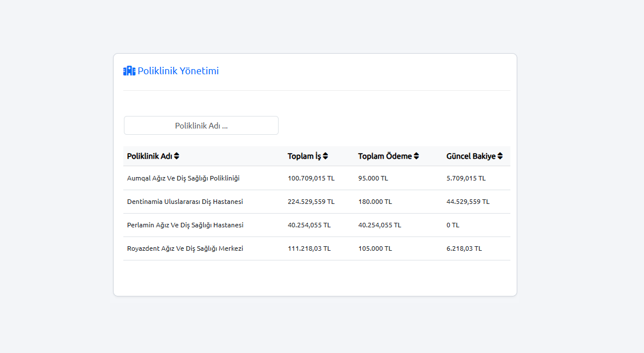The image size is (644, 353).
Task: Click the 100.709,015 TL total work value
Action: (x=311, y=178)
